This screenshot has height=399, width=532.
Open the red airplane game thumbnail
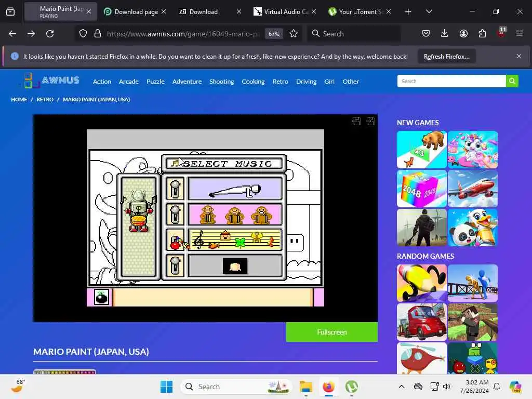473,189
